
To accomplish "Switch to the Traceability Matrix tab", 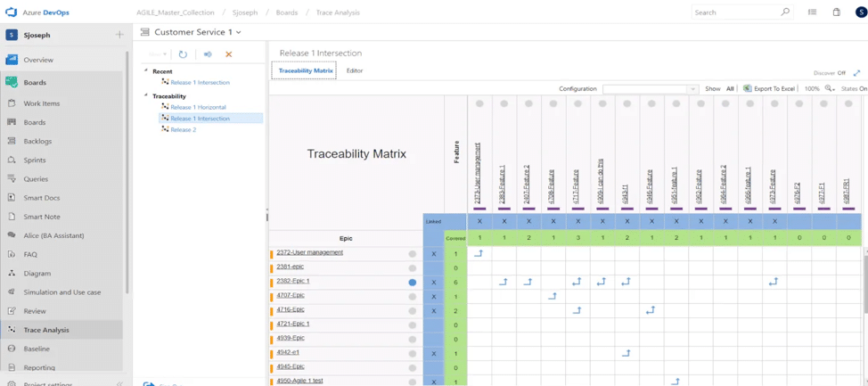I will coord(306,71).
